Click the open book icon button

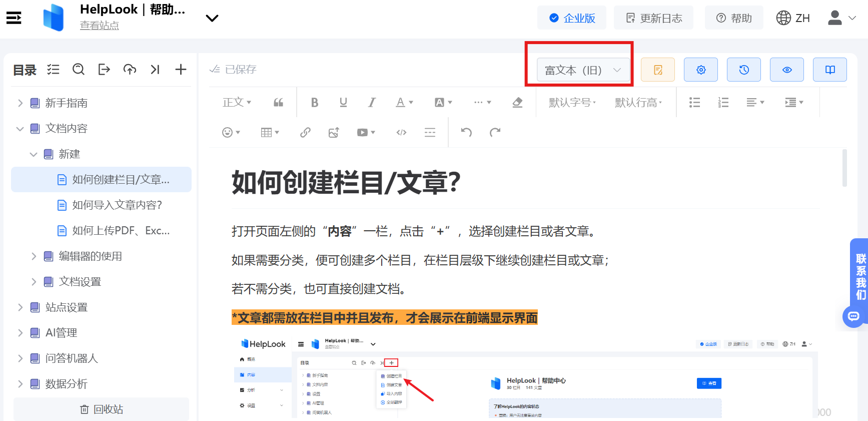click(x=830, y=70)
